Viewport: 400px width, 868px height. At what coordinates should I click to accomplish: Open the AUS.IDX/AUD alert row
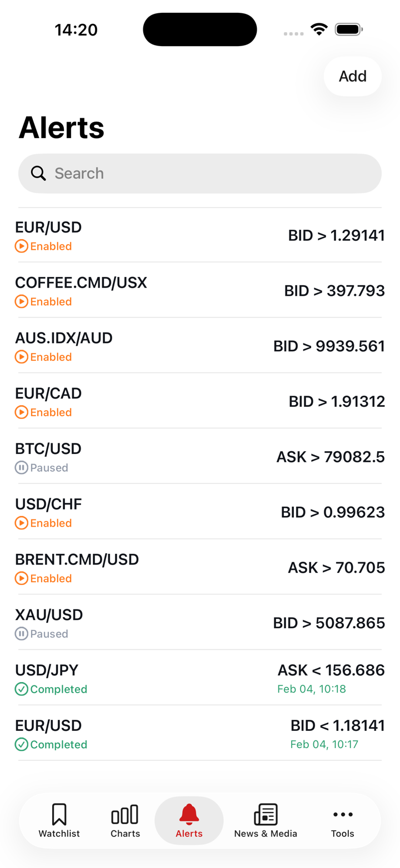click(x=200, y=345)
